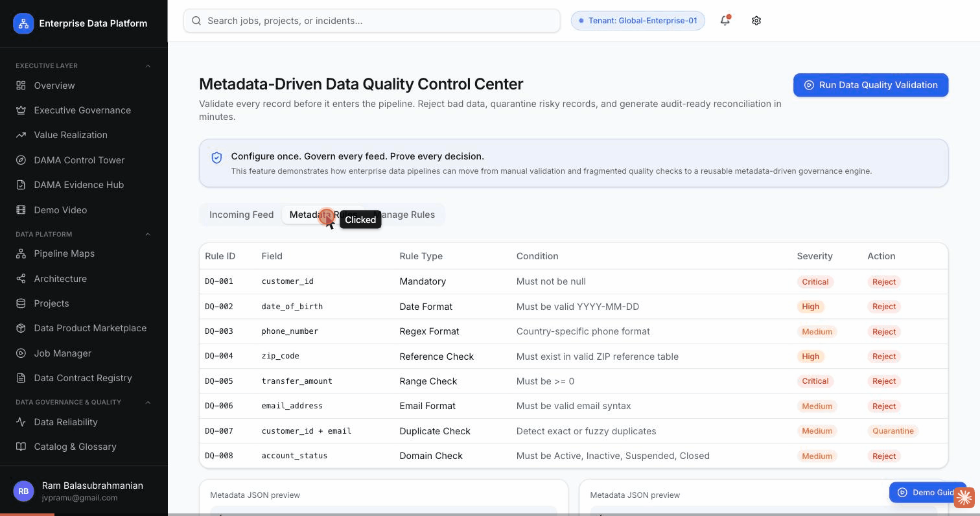This screenshot has height=516, width=980.
Task: Select rule ID DQ-002
Action: (219, 307)
